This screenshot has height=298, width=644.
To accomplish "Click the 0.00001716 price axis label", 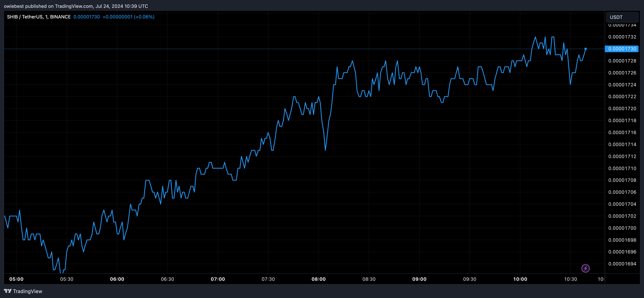I will 622,133.
